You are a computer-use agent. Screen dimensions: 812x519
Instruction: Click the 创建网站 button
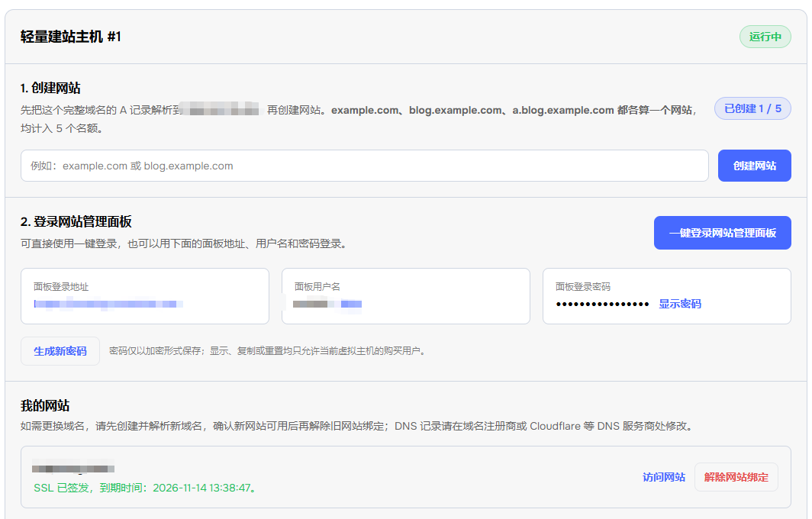point(754,166)
